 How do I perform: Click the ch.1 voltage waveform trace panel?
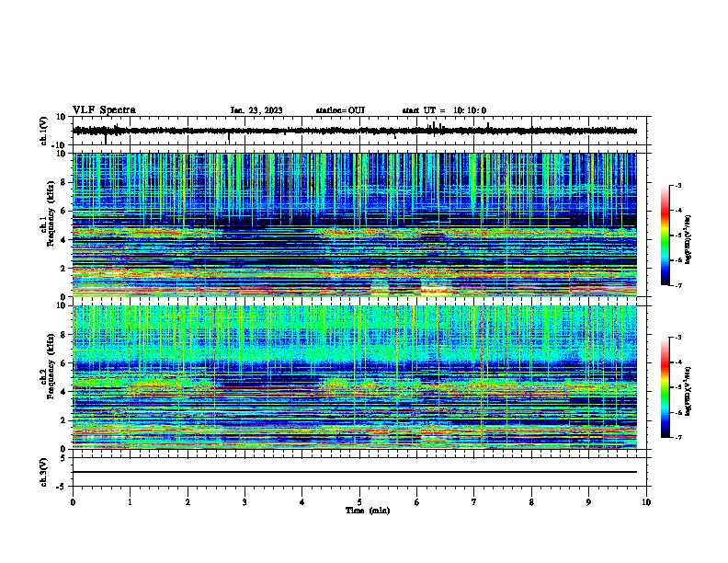click(359, 131)
